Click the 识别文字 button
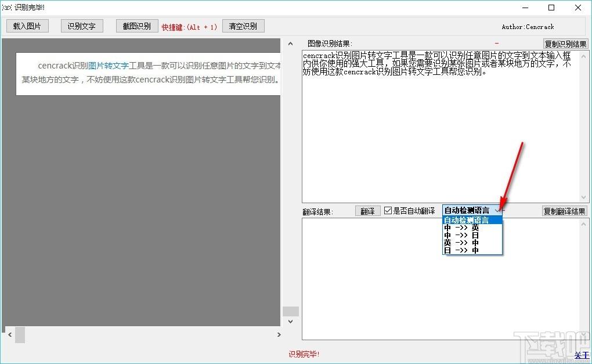The image size is (592, 364). coord(82,26)
